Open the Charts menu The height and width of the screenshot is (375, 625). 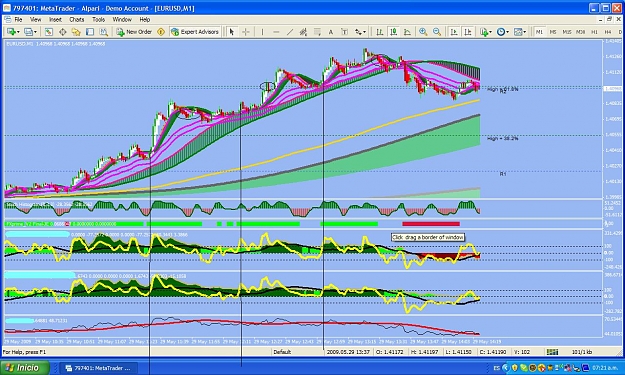coord(77,20)
